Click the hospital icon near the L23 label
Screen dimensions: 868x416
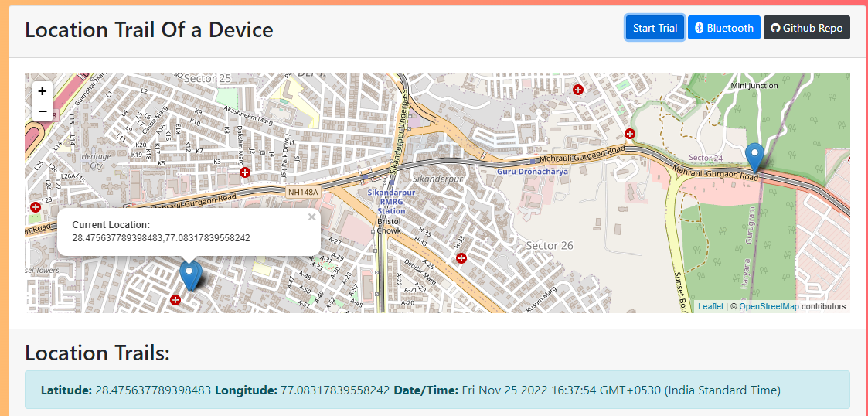coord(36,207)
